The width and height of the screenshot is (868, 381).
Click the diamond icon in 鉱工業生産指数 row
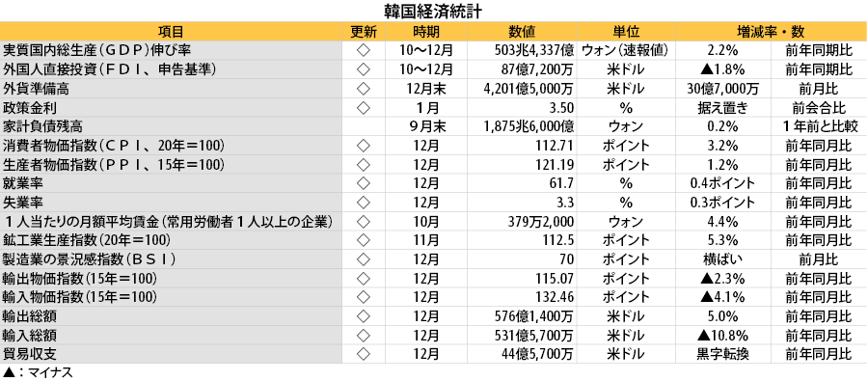click(x=364, y=240)
